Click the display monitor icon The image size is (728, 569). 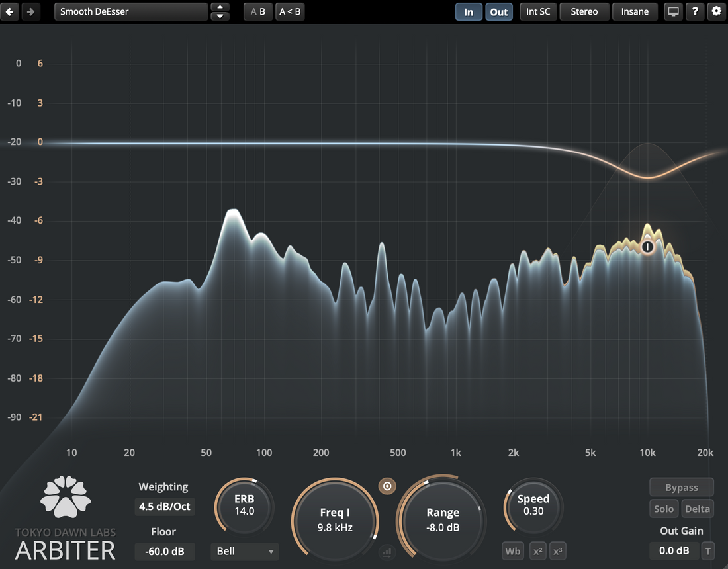673,12
